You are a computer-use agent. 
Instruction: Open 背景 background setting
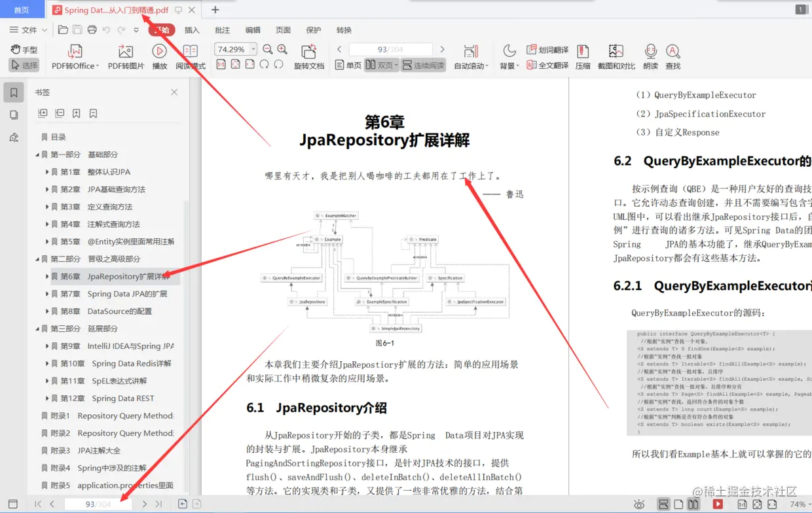click(509, 57)
